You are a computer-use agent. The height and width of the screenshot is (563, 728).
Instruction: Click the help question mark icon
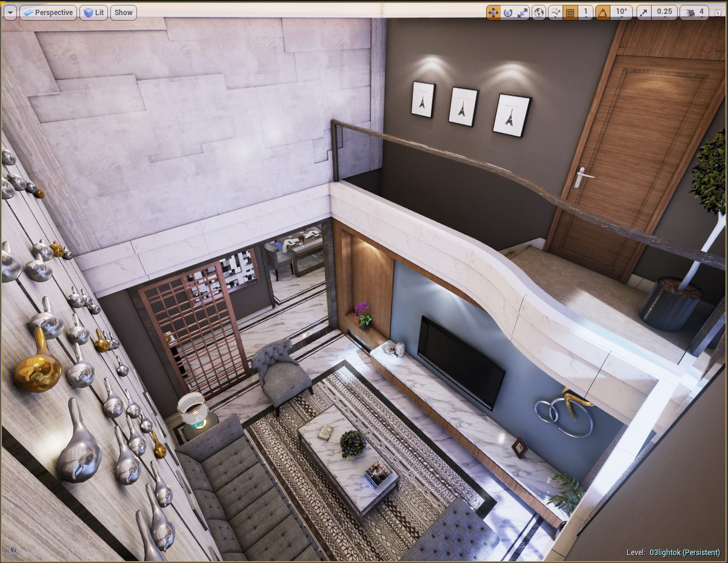13,550
